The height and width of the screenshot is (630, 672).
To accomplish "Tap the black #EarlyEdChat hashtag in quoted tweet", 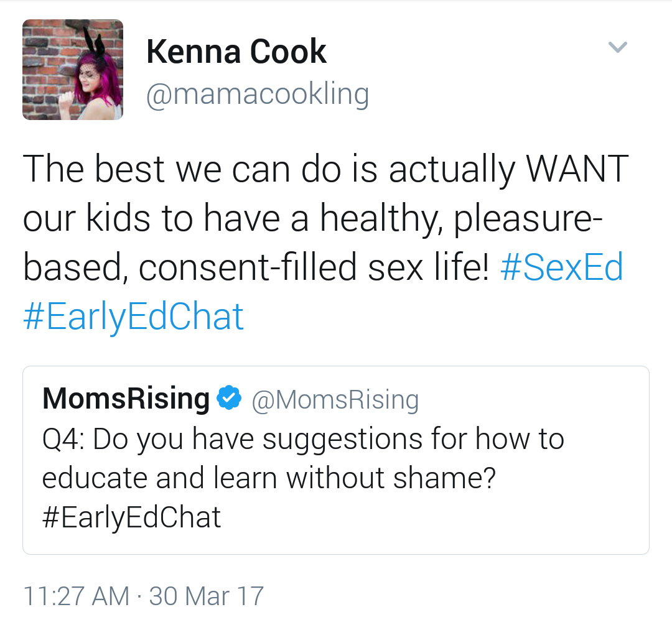I will coord(131,517).
